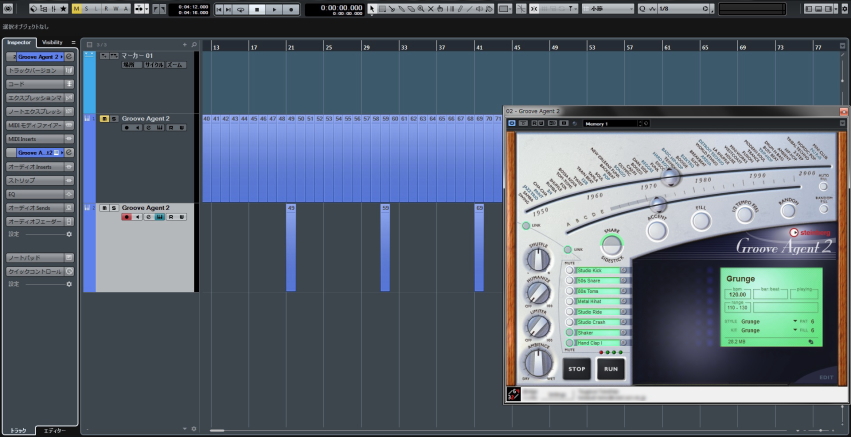Select the Inspector tab
The width and height of the screenshot is (851, 437).
pos(19,43)
